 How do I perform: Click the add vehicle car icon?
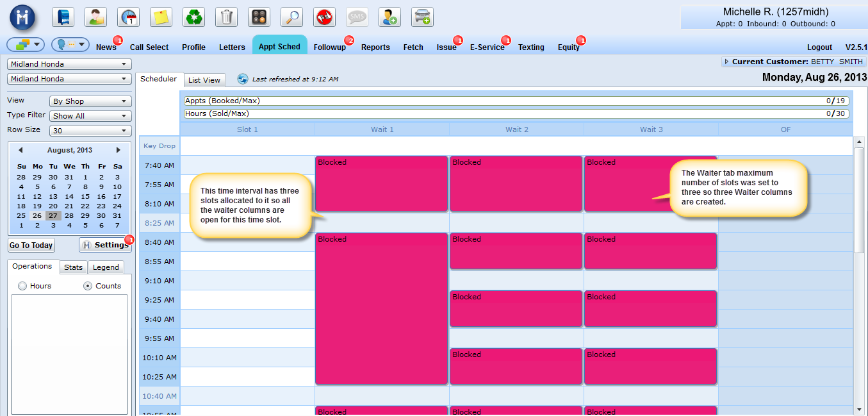(x=422, y=17)
